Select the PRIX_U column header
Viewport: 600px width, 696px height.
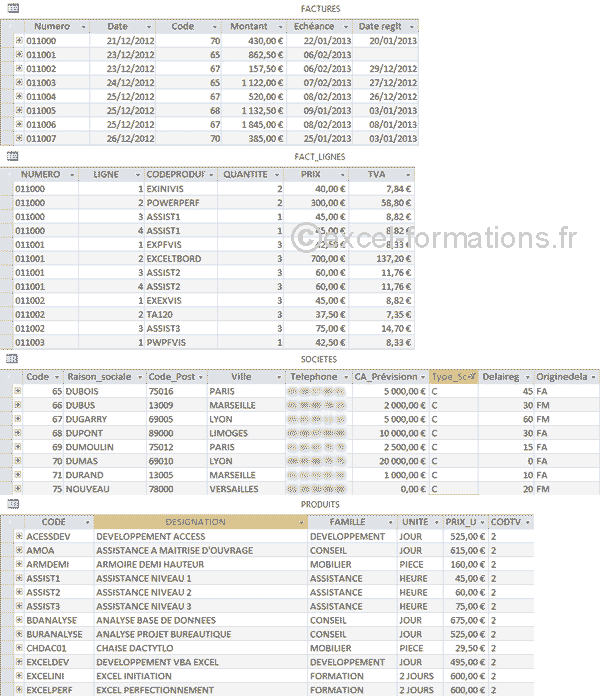465,522
